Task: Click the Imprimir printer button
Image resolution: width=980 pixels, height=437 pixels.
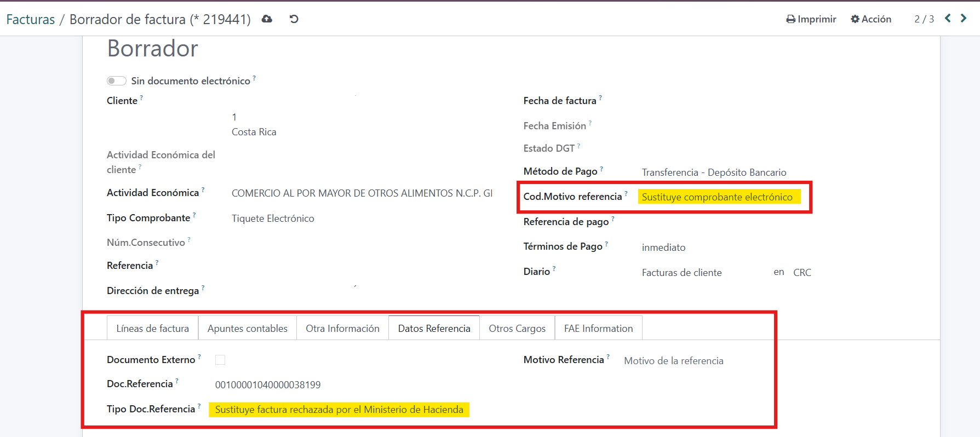Action: click(x=811, y=19)
